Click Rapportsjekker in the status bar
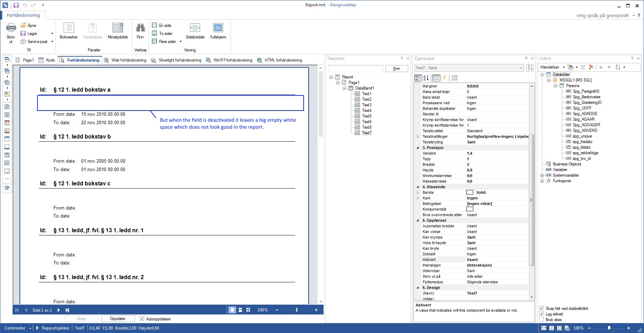 click(56, 328)
